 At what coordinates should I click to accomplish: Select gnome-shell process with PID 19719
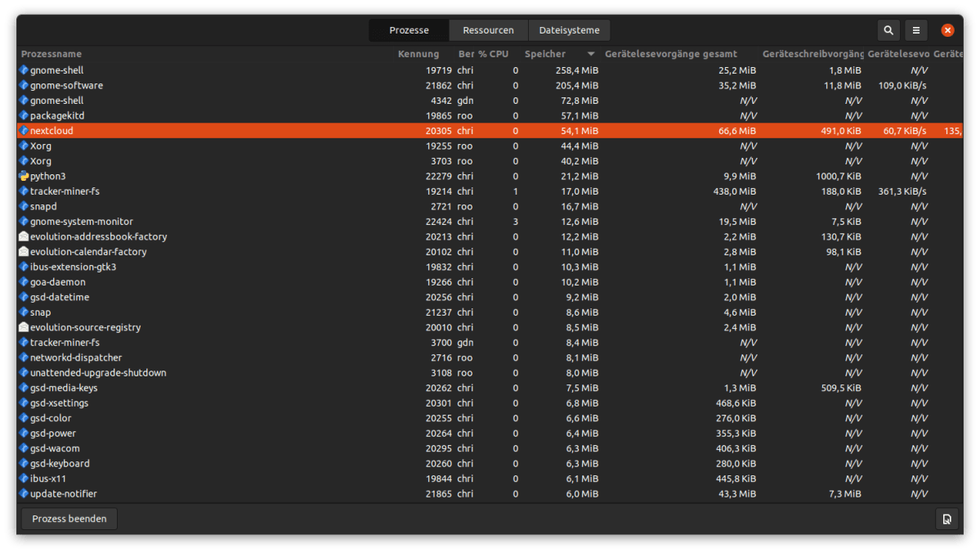[x=490, y=70]
